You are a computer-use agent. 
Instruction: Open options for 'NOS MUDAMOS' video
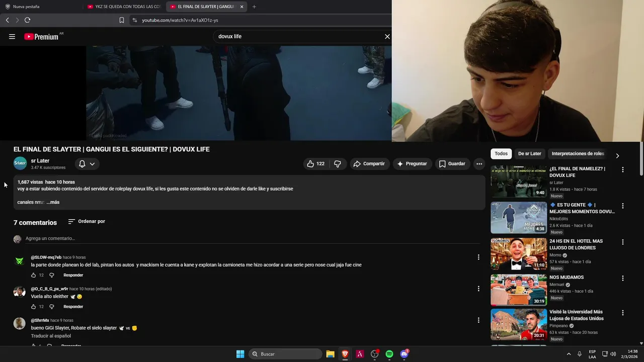[622, 279]
